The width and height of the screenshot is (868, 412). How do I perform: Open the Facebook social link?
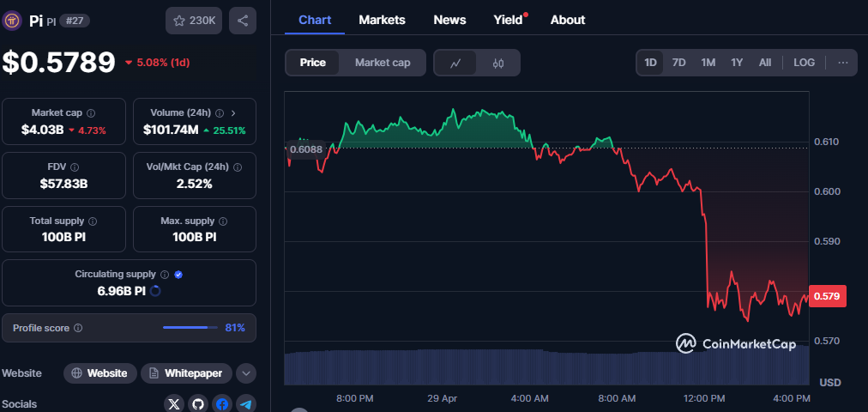tap(222, 404)
